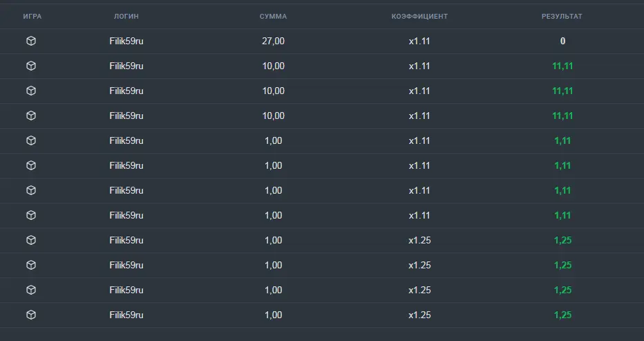This screenshot has width=644, height=341.
Task: Click Filik59ru login in the bottom row
Action: click(126, 315)
